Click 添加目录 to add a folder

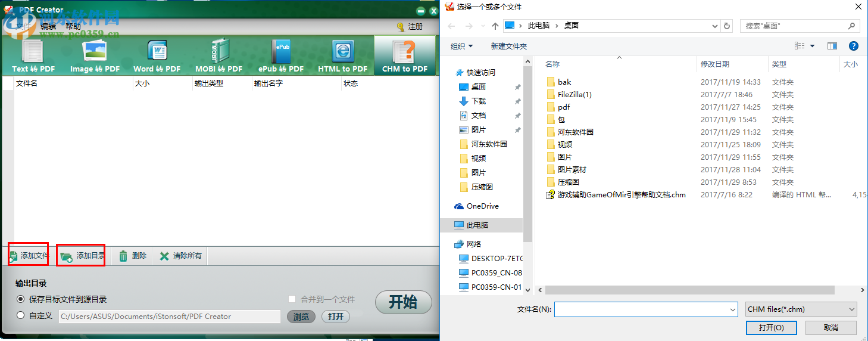click(82, 256)
